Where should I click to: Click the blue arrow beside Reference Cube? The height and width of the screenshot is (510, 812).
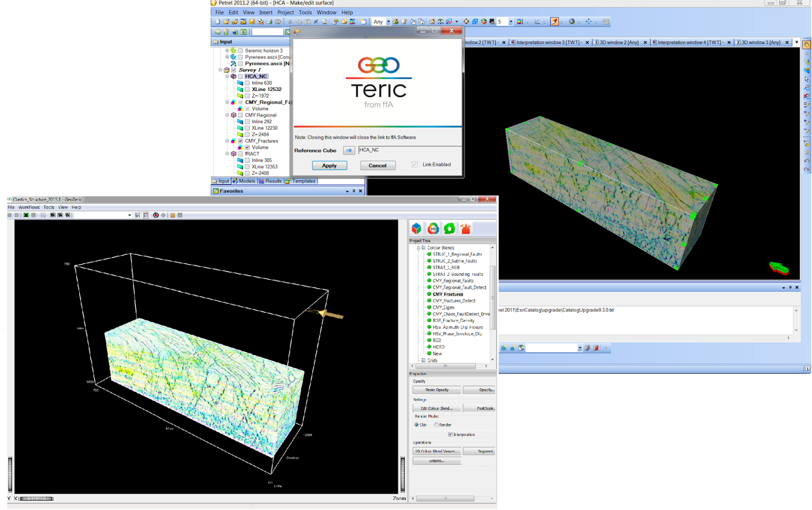pyautogui.click(x=349, y=150)
